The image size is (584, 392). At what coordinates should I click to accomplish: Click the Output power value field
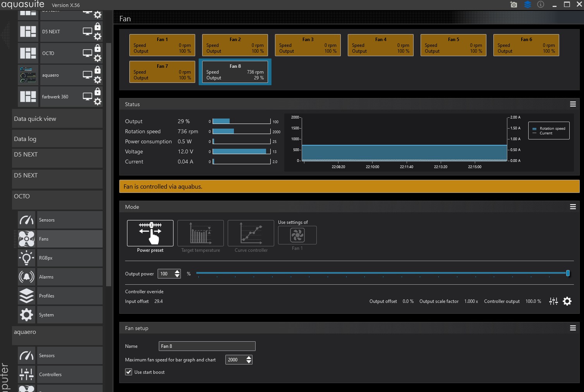[165, 274]
